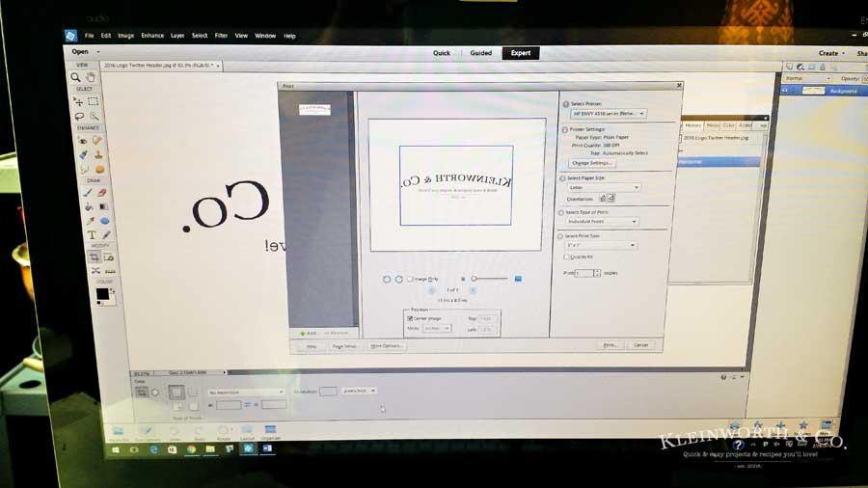868x488 pixels.
Task: Rotate print preview right in Print dialog
Action: click(x=398, y=279)
